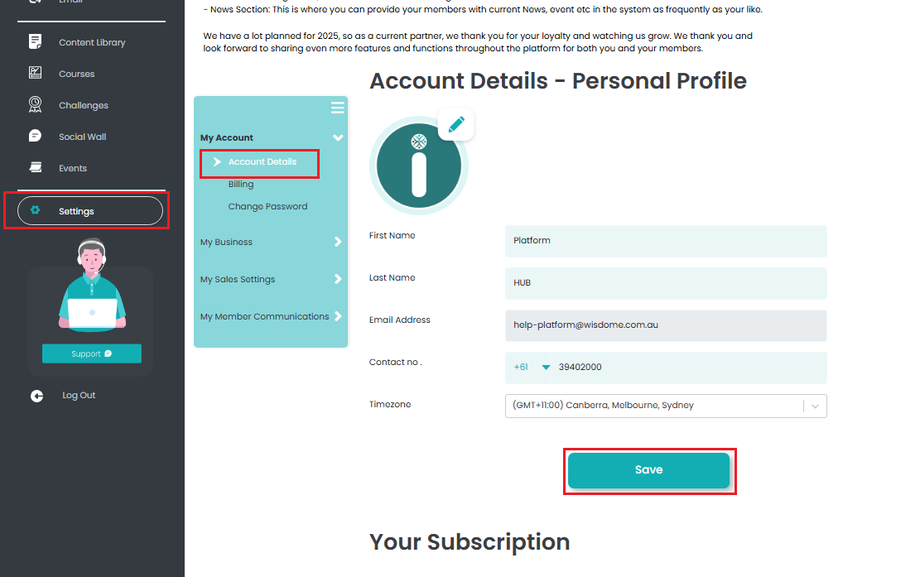Viewport: 920px width, 577px height.
Task: Click the Log Out arrow icon
Action: 37,396
